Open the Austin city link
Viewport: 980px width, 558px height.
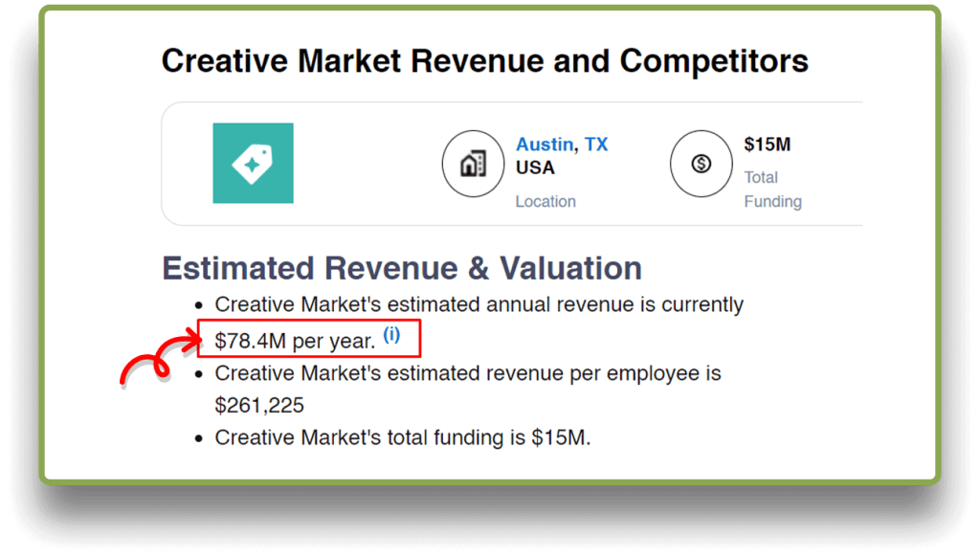[x=544, y=145]
